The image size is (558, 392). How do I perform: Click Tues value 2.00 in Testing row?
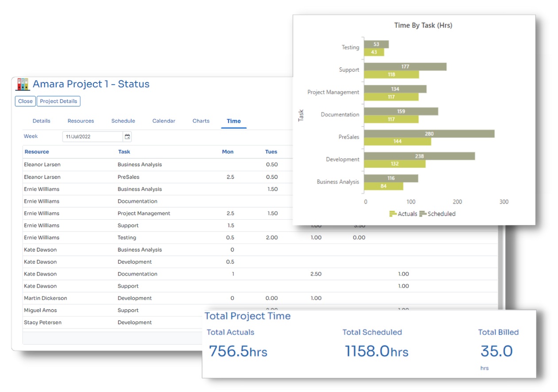(x=271, y=237)
